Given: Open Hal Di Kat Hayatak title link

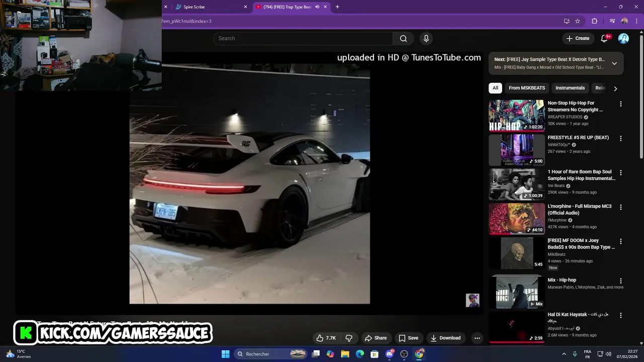Looking at the screenshot, I should 578,317.
